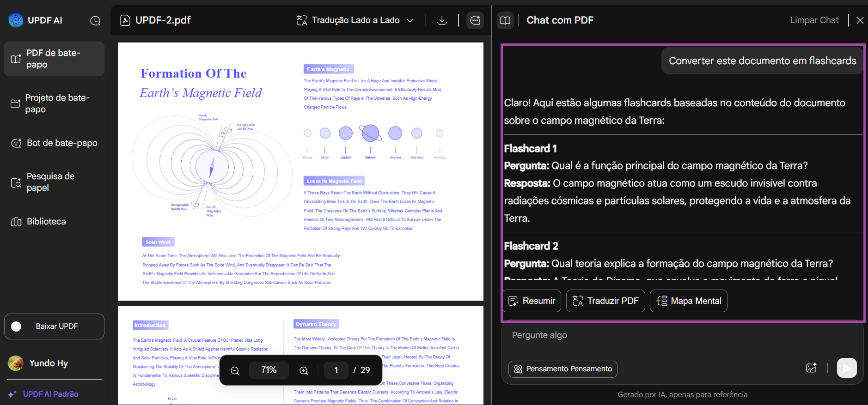Screen dimensions: 868x405
Task: Click the magnetic field diagram
Action: pos(212,167)
